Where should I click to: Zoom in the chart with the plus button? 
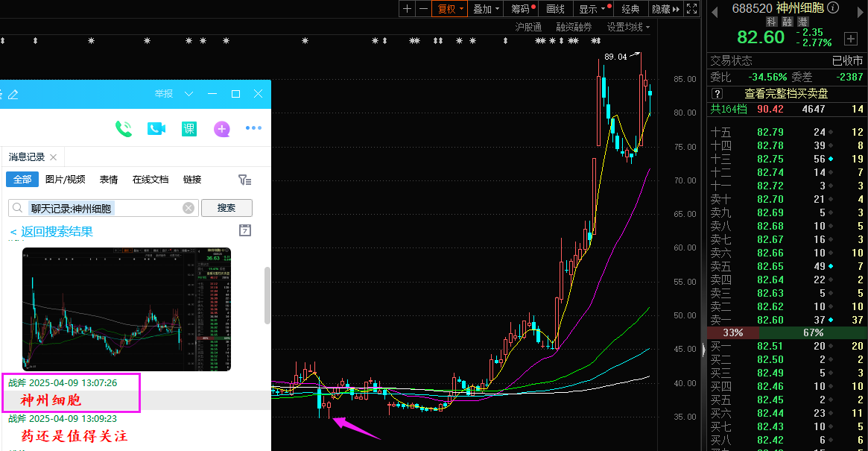click(407, 8)
